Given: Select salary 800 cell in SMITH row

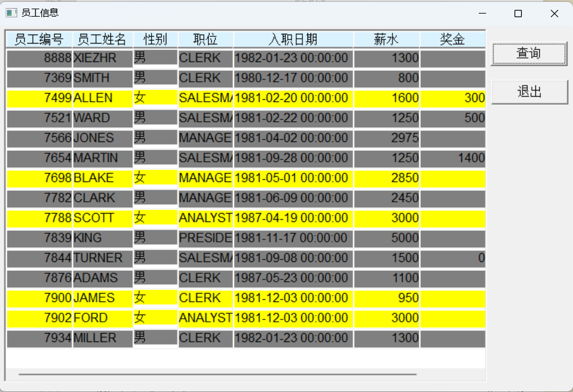Looking at the screenshot, I should point(387,79).
